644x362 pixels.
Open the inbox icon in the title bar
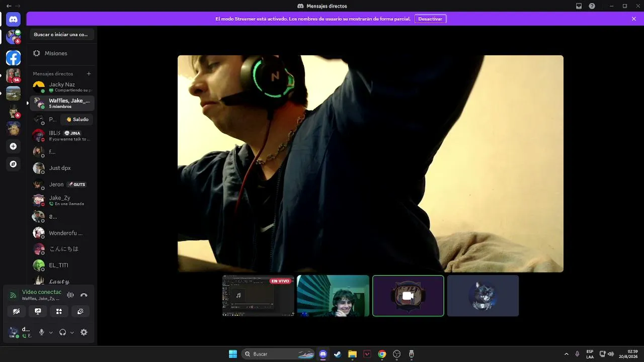point(579,6)
